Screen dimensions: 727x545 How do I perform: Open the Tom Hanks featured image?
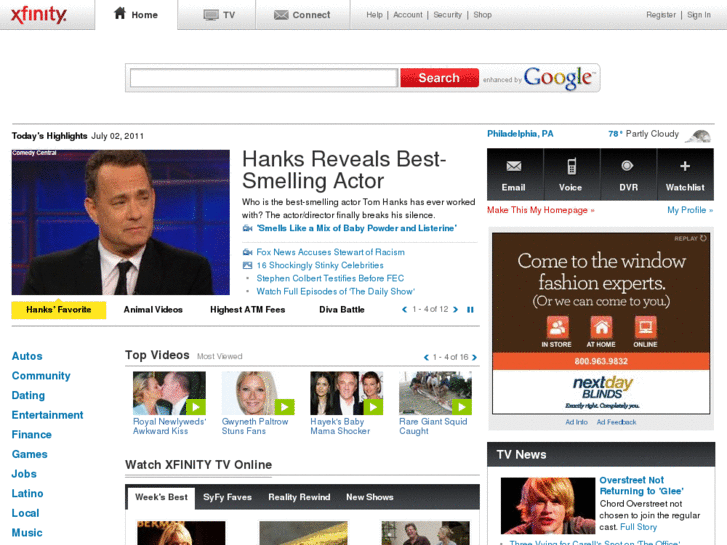coord(121,222)
